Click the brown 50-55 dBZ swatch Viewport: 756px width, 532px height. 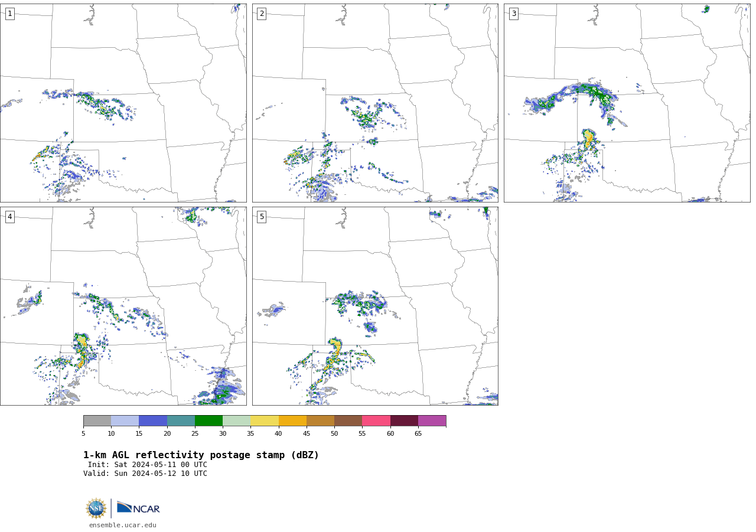click(x=348, y=421)
